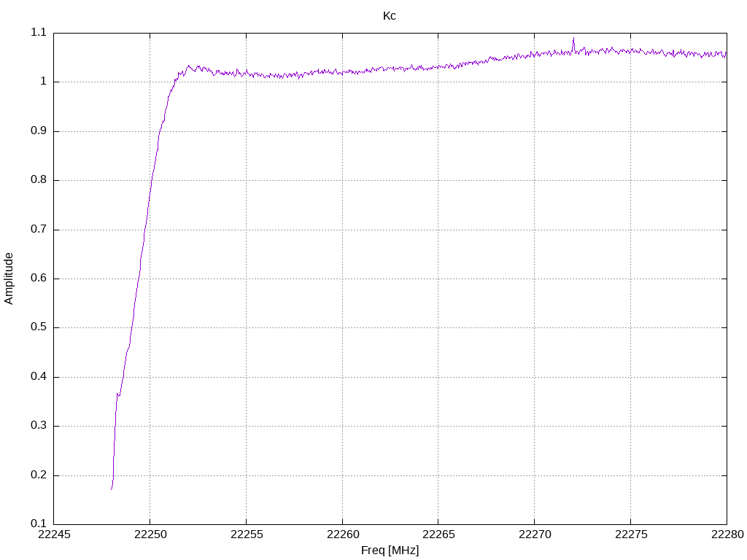
Task: Click the 22250 x-axis tick label
Action: 150,534
